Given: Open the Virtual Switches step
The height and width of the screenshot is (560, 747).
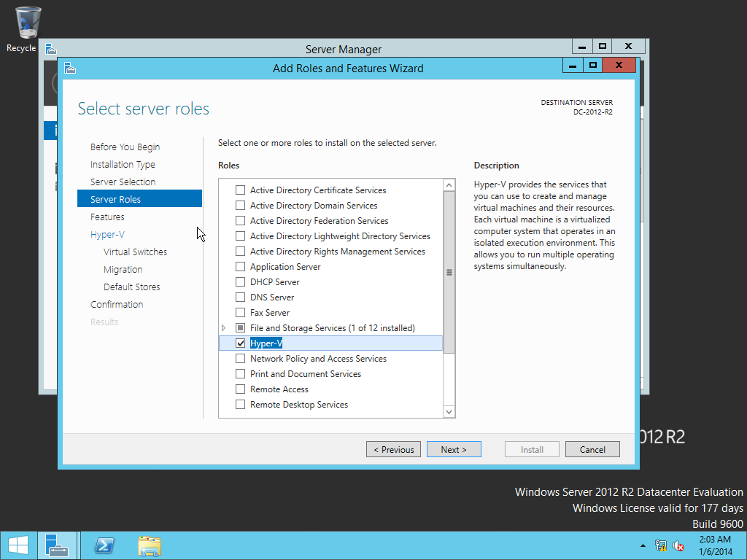Looking at the screenshot, I should pyautogui.click(x=135, y=252).
